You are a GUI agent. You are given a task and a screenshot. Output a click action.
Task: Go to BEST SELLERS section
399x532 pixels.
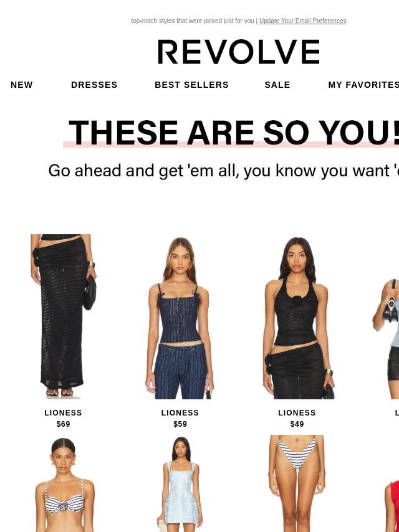pyautogui.click(x=191, y=85)
